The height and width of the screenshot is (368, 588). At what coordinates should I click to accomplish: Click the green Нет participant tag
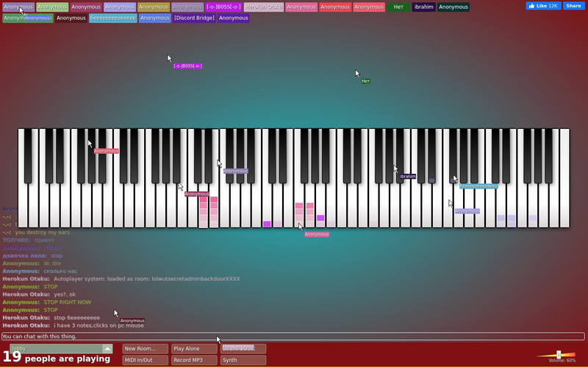point(398,7)
